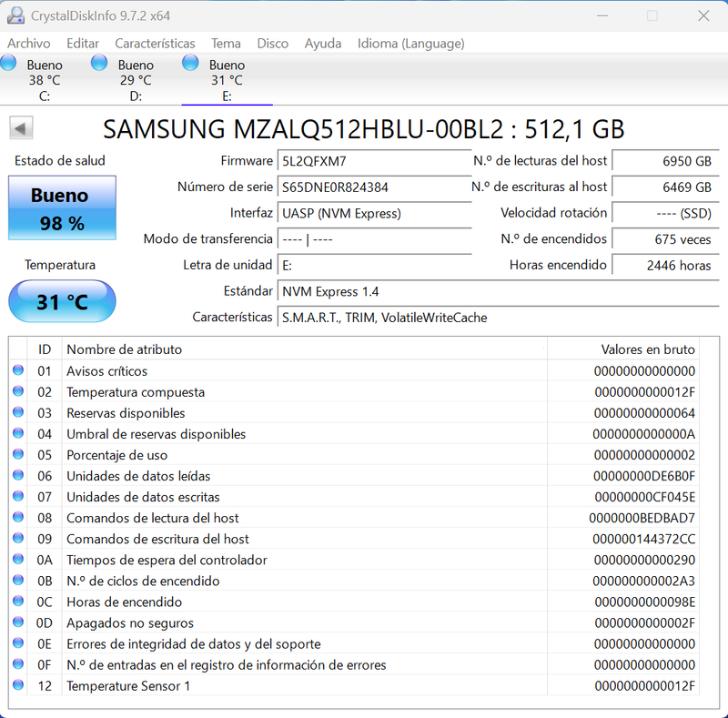Click status dot of Comandos de escritura del host
Screen dimensions: 728x718
[18, 538]
